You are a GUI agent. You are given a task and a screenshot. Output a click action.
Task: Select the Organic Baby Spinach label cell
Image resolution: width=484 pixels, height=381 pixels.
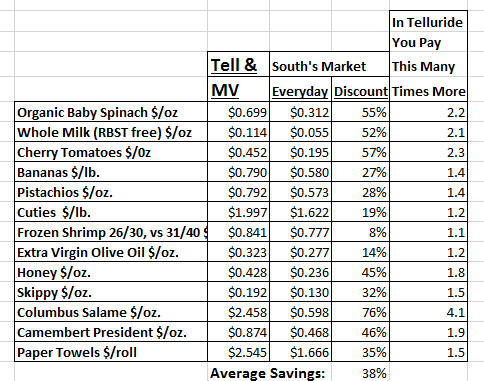[111, 112]
